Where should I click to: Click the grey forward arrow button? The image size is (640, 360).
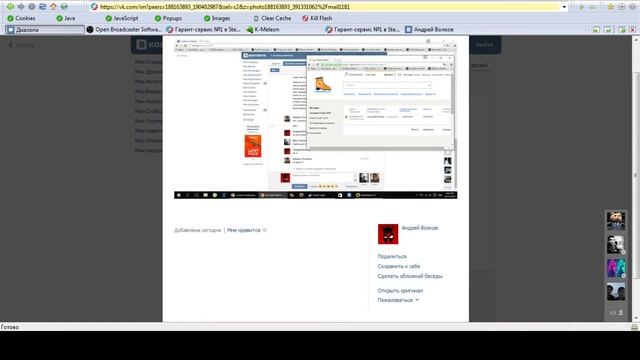(x=21, y=7)
